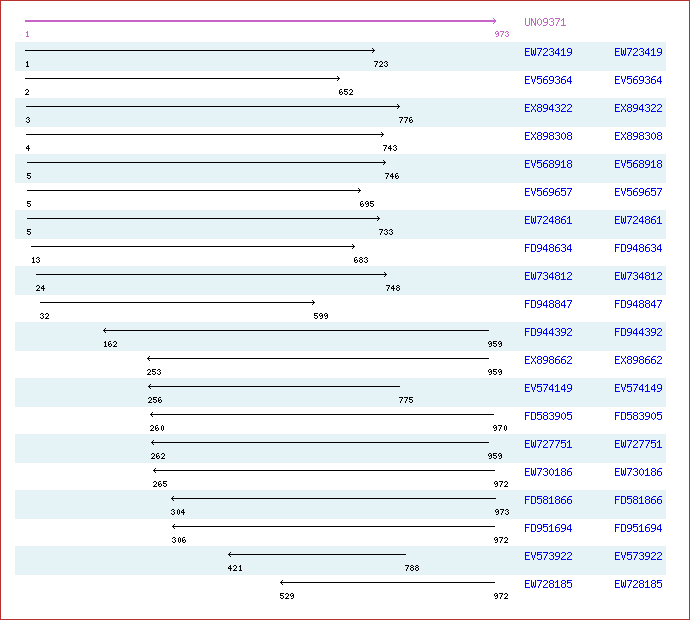This screenshot has height=620, width=690.
Task: Click the pink UN09371 arrow spanning 1 to 973
Action: point(260,21)
